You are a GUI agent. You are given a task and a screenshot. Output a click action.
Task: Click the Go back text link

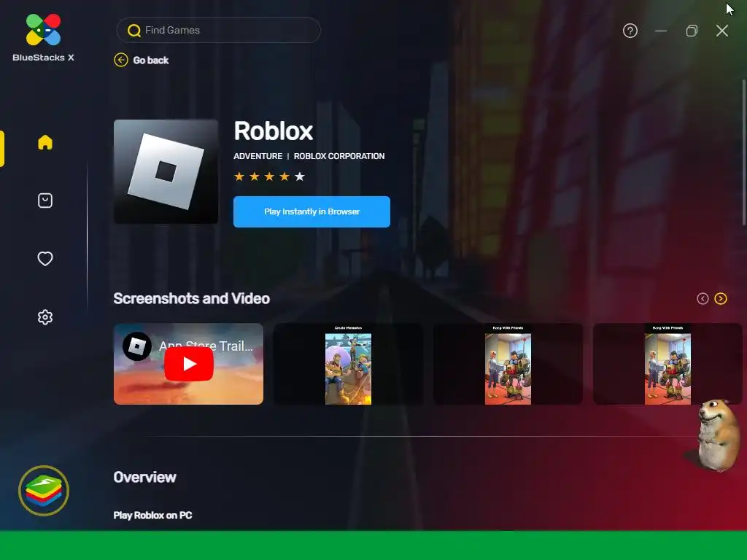point(150,61)
